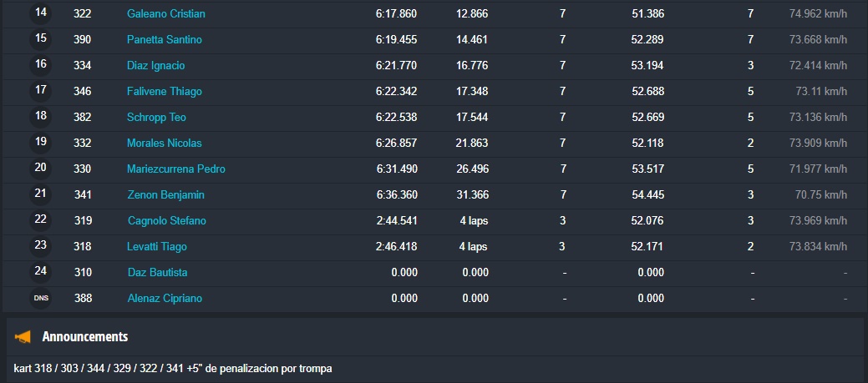Click the kart penalty announcement text

(x=173, y=368)
